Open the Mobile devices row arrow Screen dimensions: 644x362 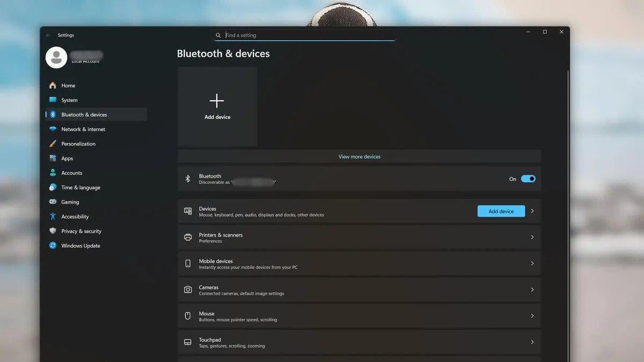pyautogui.click(x=532, y=264)
